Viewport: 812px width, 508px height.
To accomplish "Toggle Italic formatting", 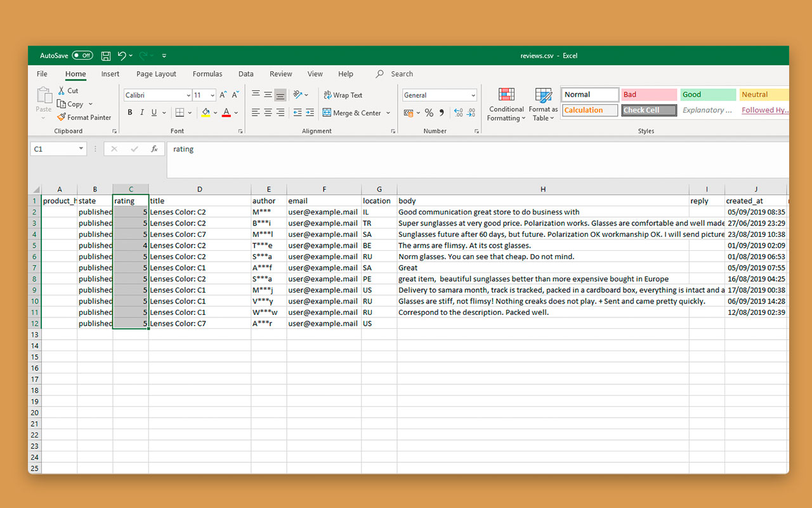I will [x=142, y=113].
